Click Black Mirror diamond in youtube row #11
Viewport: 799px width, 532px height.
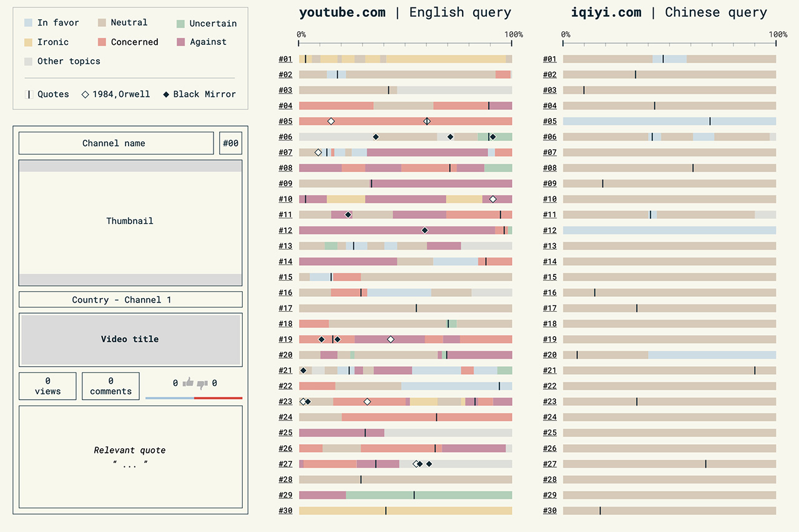(348, 215)
